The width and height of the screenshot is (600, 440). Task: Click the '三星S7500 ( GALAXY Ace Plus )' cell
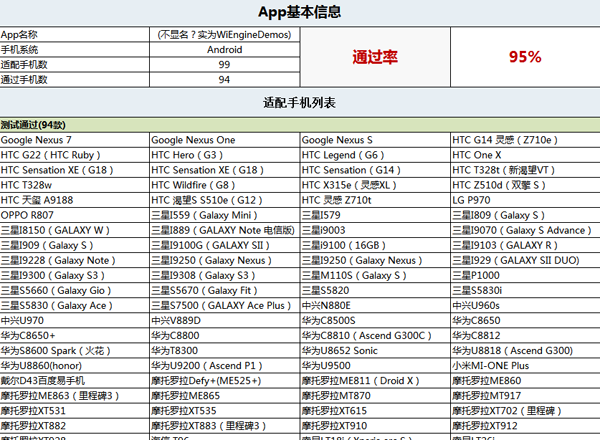tap(224, 305)
